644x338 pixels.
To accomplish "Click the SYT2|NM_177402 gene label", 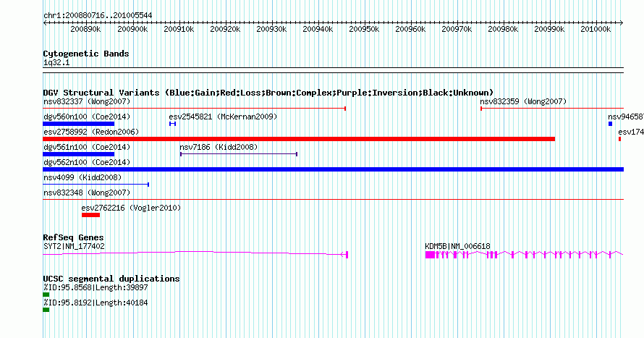I will (74, 246).
